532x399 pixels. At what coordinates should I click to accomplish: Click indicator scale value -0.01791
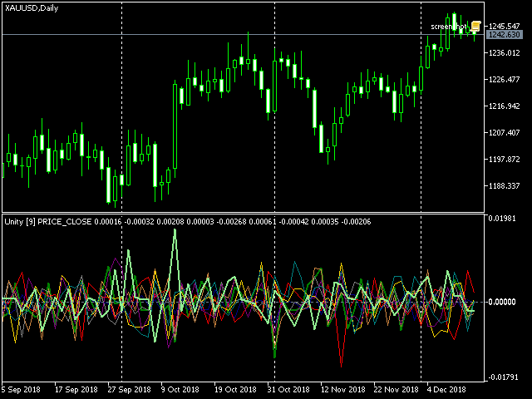click(x=503, y=377)
